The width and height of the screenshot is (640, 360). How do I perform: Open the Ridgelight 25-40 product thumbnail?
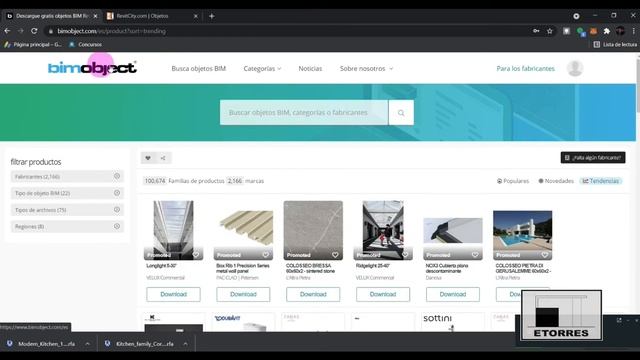click(383, 230)
